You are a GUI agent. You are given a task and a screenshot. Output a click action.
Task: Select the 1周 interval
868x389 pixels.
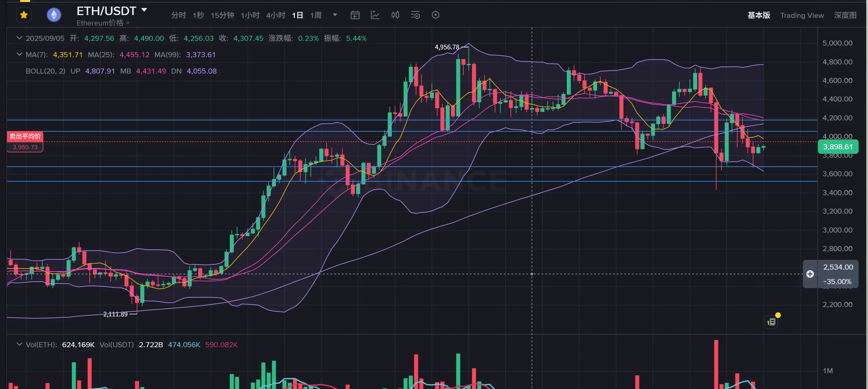click(x=316, y=15)
